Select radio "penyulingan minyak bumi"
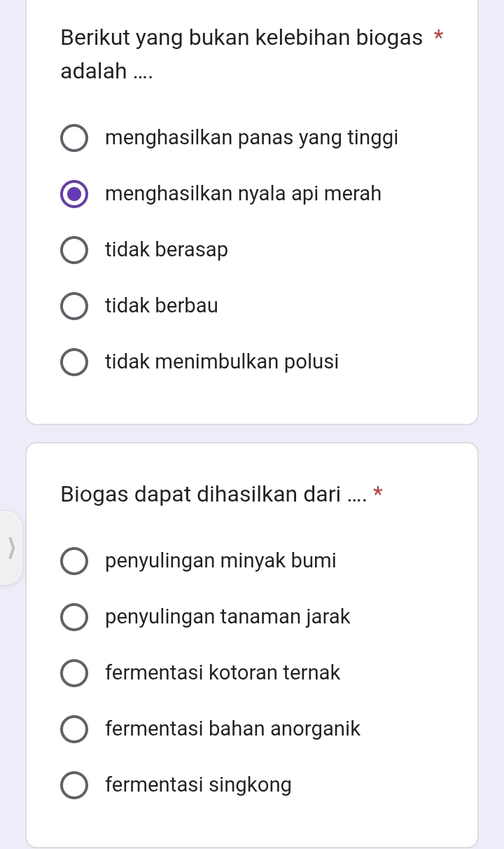The image size is (504, 849). 74,562
